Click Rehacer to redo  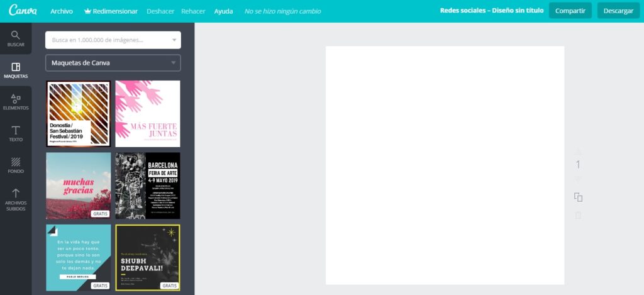click(193, 11)
